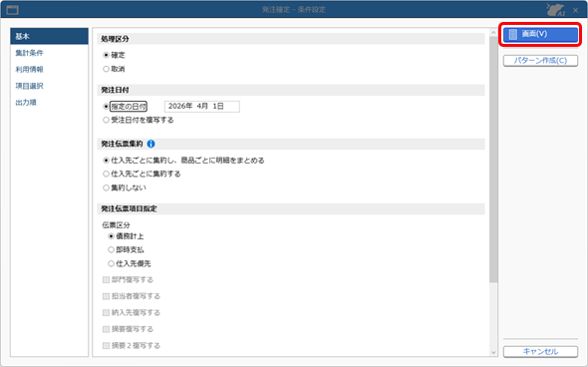The image size is (588, 367).
Task: Toggle the 担当者複写する checkbox
Action: pyautogui.click(x=106, y=296)
